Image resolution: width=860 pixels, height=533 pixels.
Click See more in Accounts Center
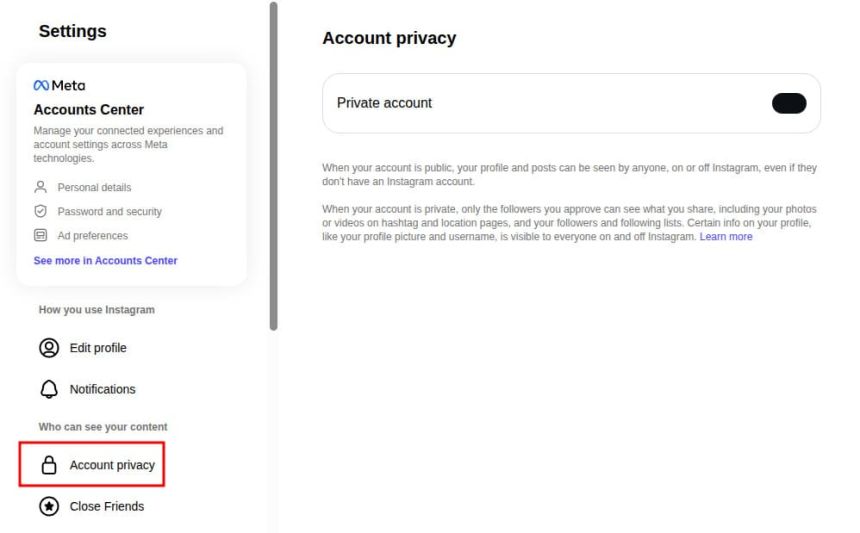(x=105, y=261)
